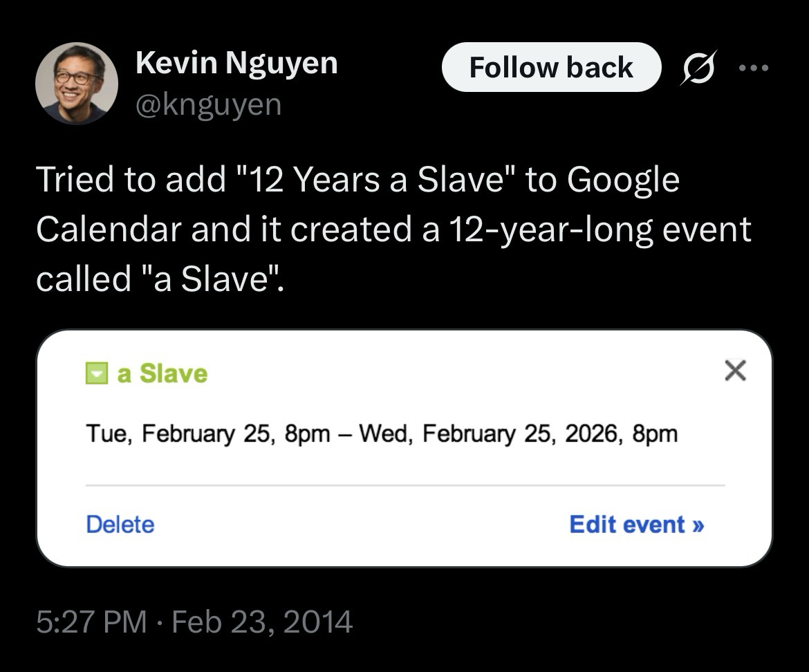Click the 5:27 PM tweet timestamp
Image resolution: width=809 pixels, height=672 pixels.
91,622
